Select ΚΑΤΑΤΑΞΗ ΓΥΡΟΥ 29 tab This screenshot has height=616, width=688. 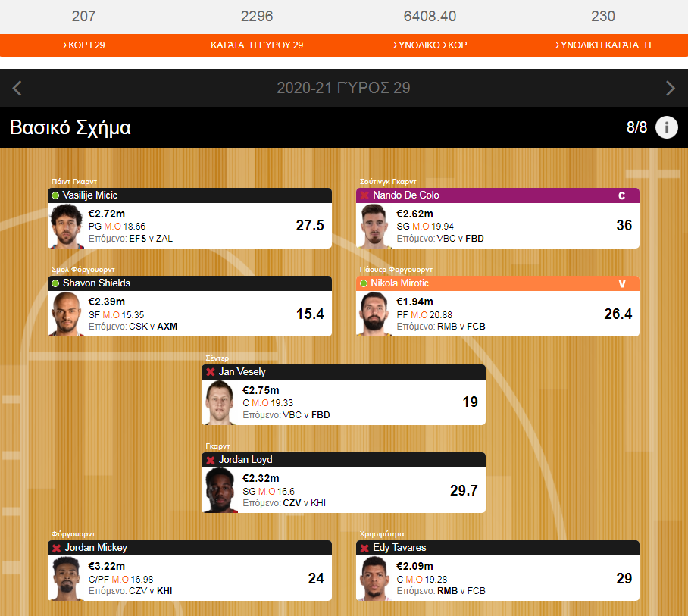point(257,45)
